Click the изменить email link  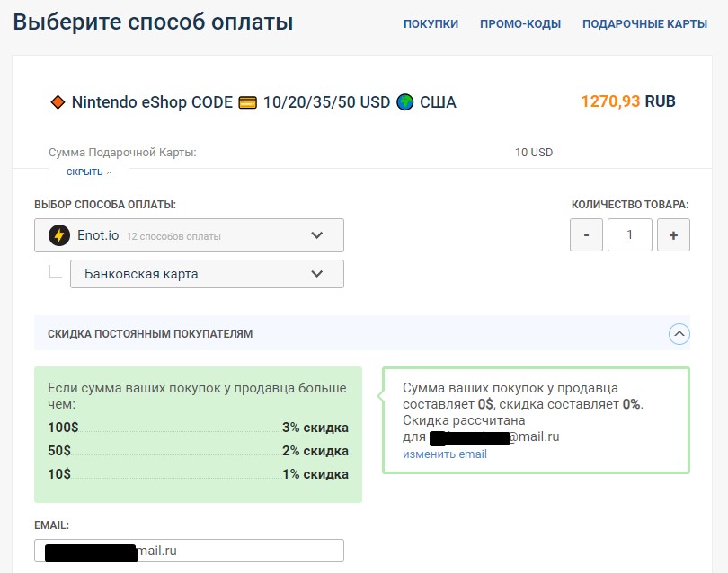click(445, 454)
